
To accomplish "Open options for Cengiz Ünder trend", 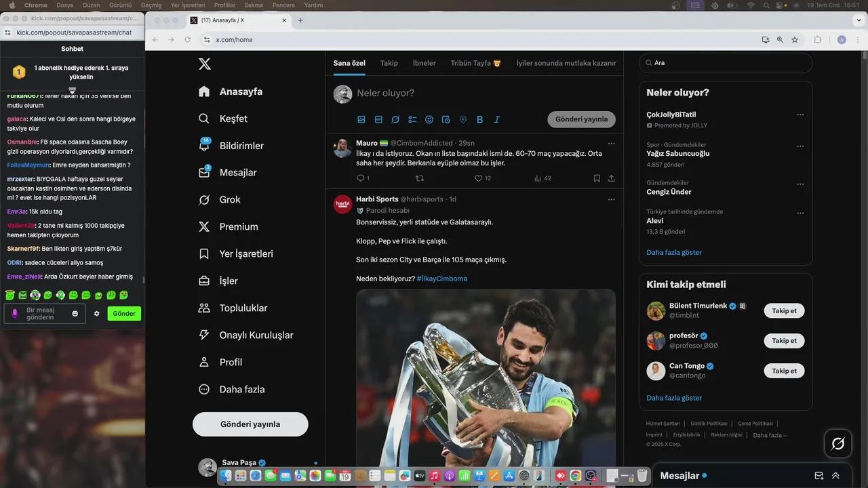I will pos(800,184).
